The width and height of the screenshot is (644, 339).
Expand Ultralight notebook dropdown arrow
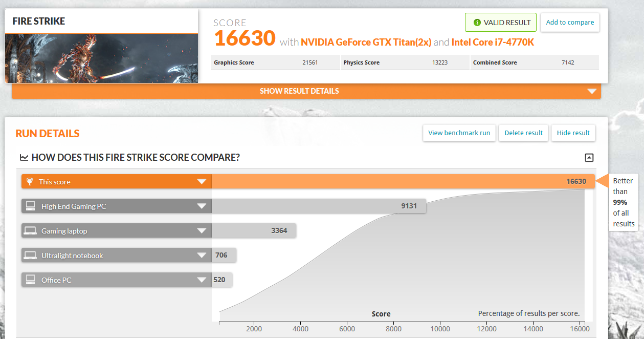[x=202, y=256]
